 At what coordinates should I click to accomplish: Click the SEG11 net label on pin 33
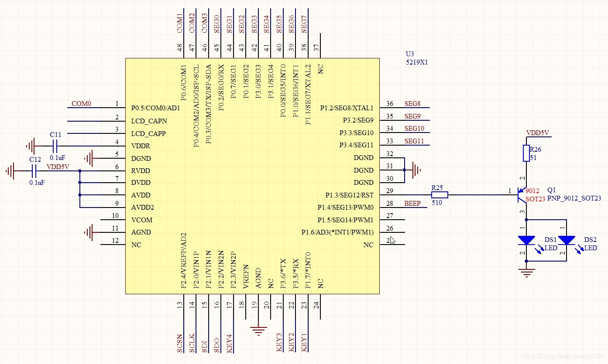(x=414, y=141)
